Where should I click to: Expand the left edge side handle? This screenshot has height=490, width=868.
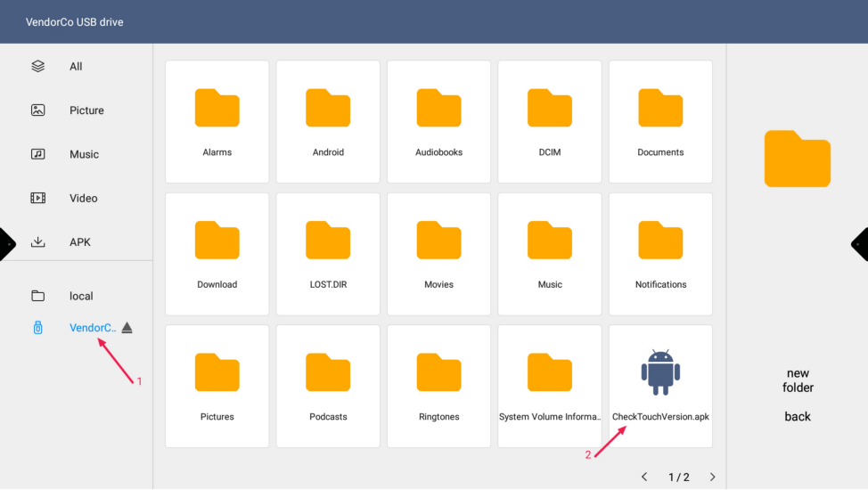pyautogui.click(x=7, y=243)
